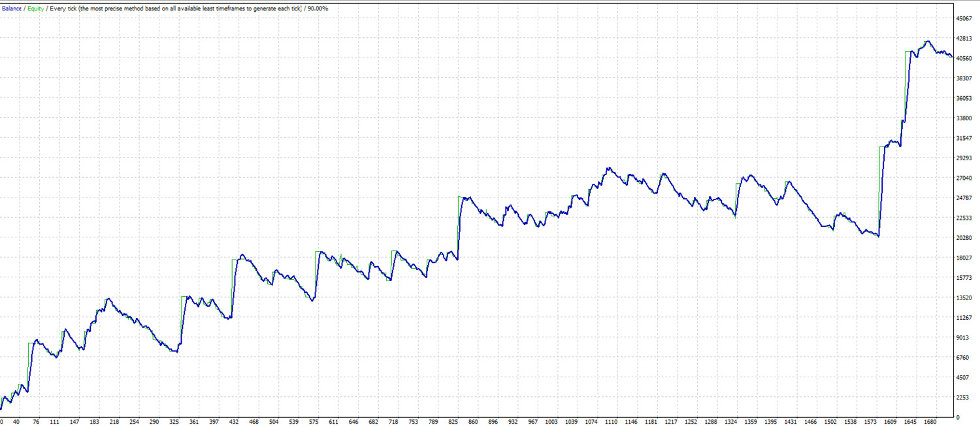This screenshot has height=427, width=980.
Task: Click the 11267 vertical axis label
Action: 964,318
